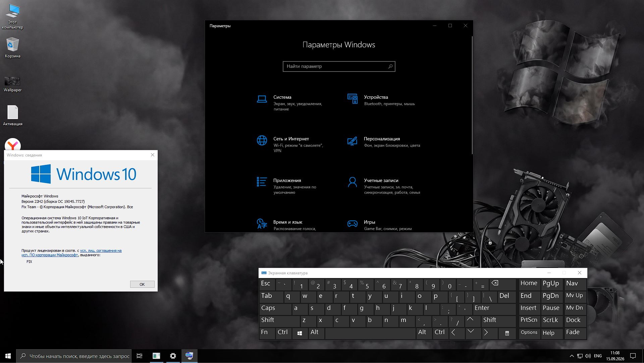Screen dimensions: 644x363
Task: Open Task View on the taskbar
Action: 140,356
